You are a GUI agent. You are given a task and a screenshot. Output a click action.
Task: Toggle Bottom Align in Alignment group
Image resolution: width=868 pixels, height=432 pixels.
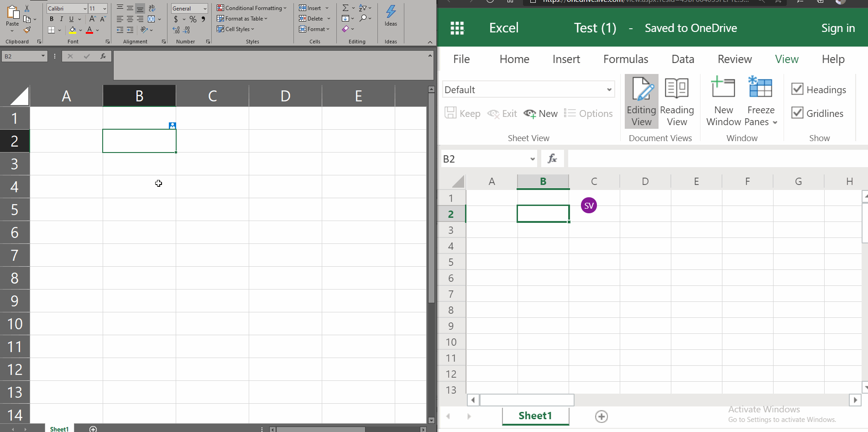140,8
